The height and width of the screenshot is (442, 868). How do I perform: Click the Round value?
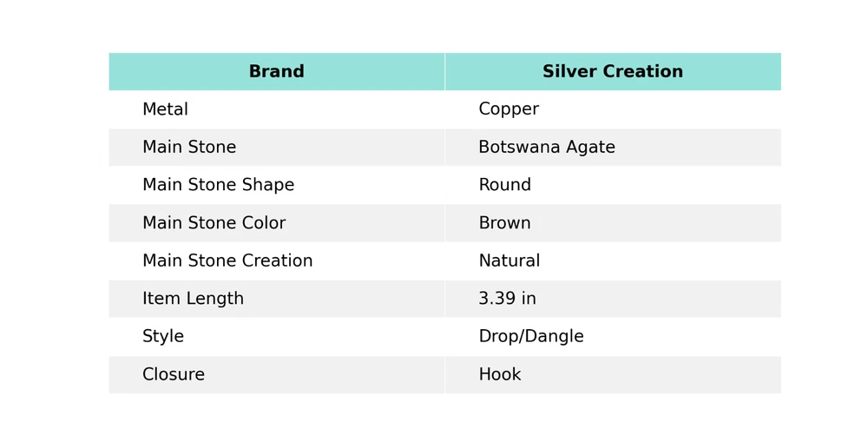[504, 185]
